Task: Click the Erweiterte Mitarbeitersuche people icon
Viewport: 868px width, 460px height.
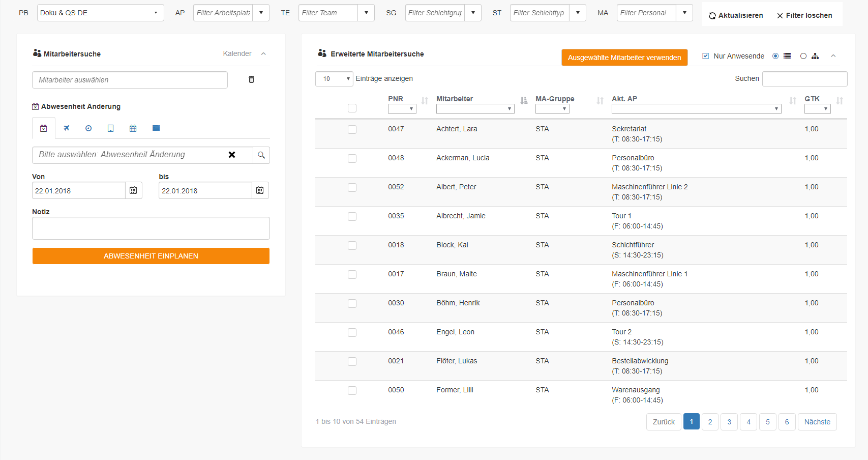Action: 322,53
